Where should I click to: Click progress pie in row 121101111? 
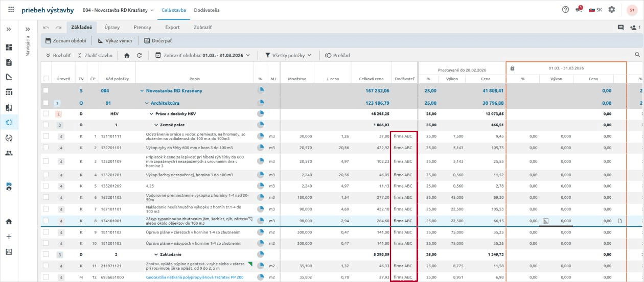pyautogui.click(x=260, y=136)
